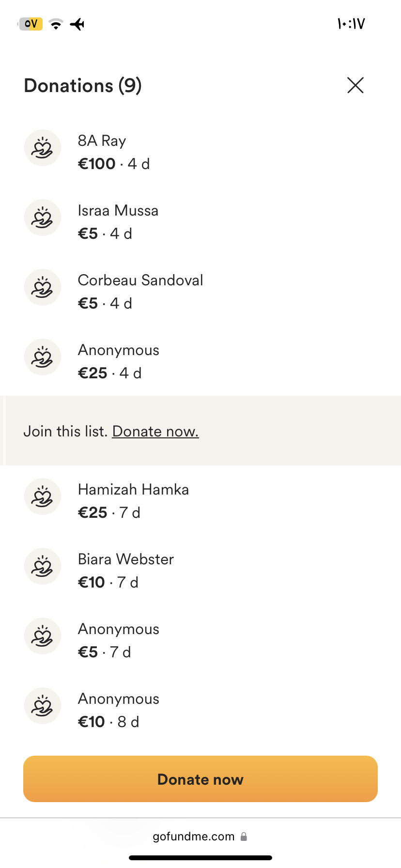This screenshot has height=868, width=401.
Task: Tap the donation icon next to Corbeau Sandoval
Action: (43, 287)
